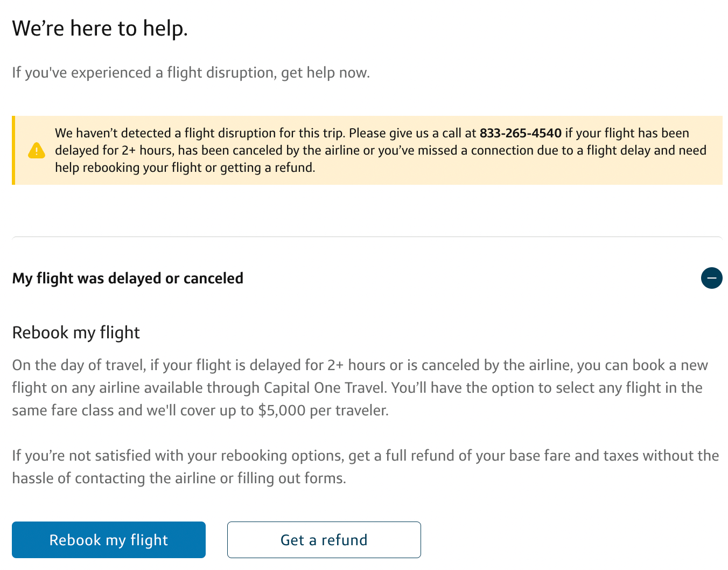
Task: Click the yellow left border of alert banner
Action: point(13,150)
